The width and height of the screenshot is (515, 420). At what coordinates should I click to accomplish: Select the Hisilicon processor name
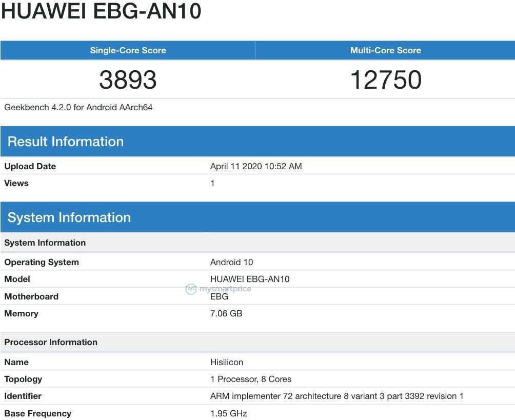227,362
